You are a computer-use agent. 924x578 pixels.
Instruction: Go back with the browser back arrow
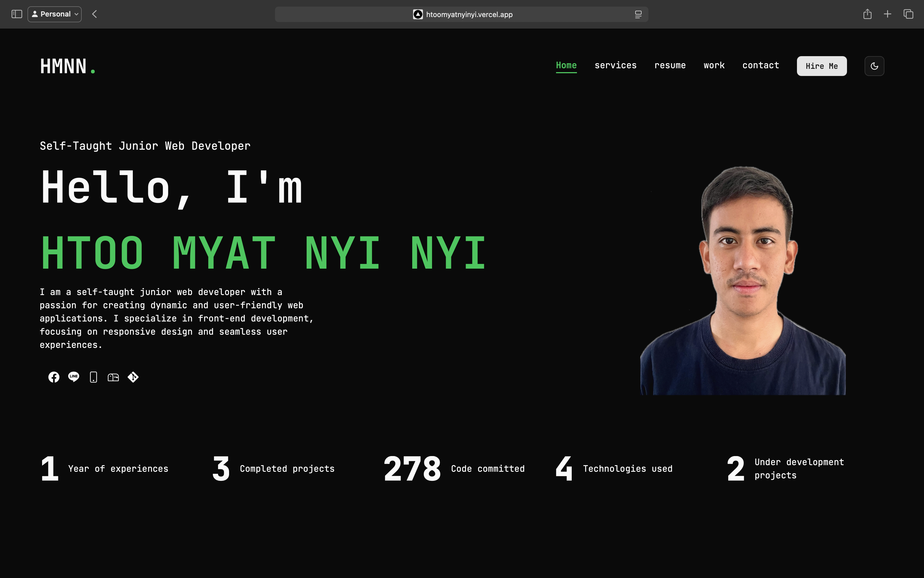pyautogui.click(x=94, y=14)
